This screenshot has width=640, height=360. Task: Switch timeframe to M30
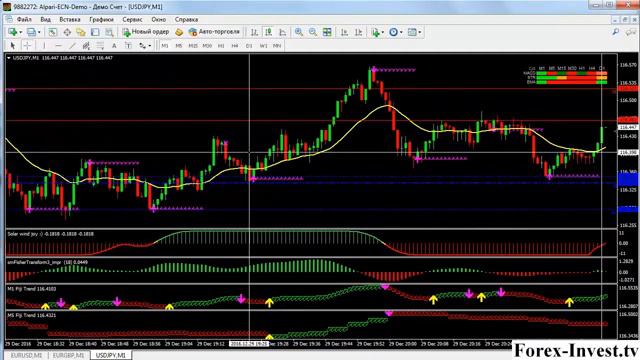(207, 46)
